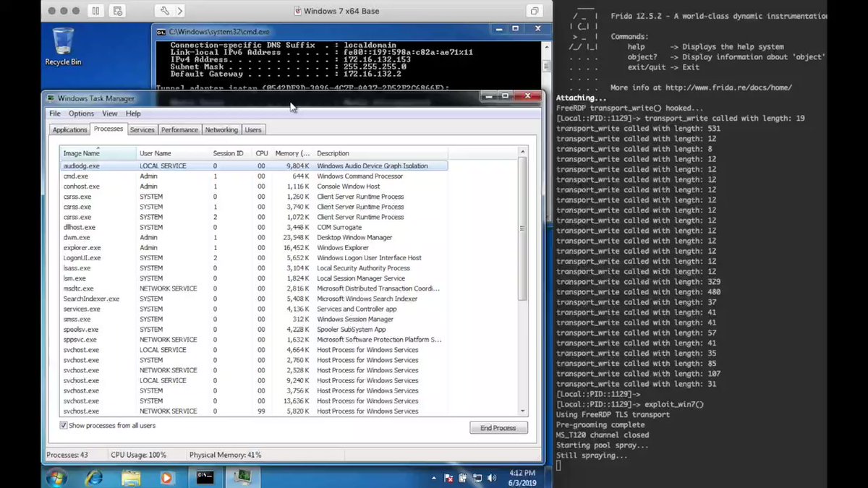Click the svchost.exe row using 99 CPU
Image resolution: width=868 pixels, height=488 pixels.
point(254,411)
